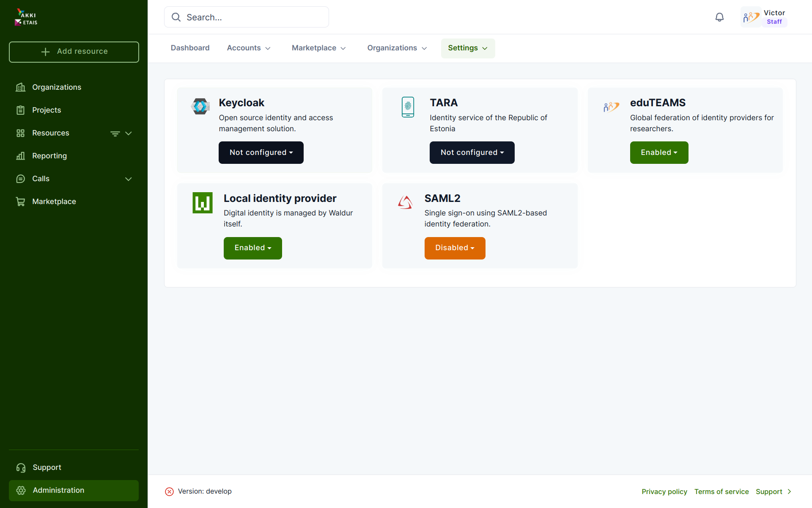This screenshot has width=812, height=508.
Task: Open the Settings menu tab
Action: (x=468, y=48)
